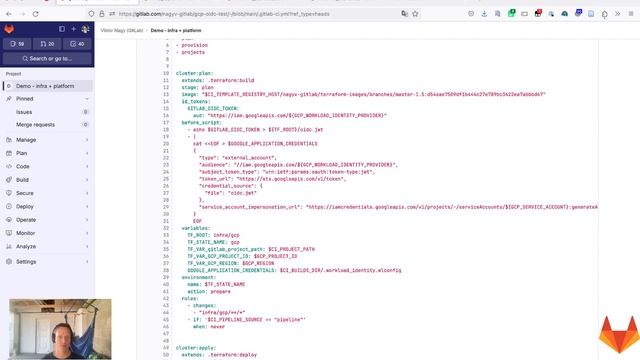
Task: Open the Demo - infra + platform project
Action: (x=47, y=86)
